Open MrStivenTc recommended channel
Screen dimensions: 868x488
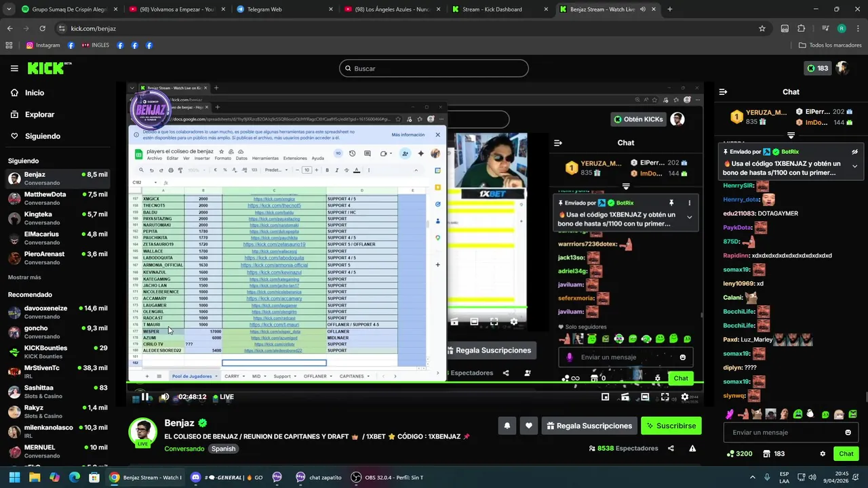pos(58,372)
